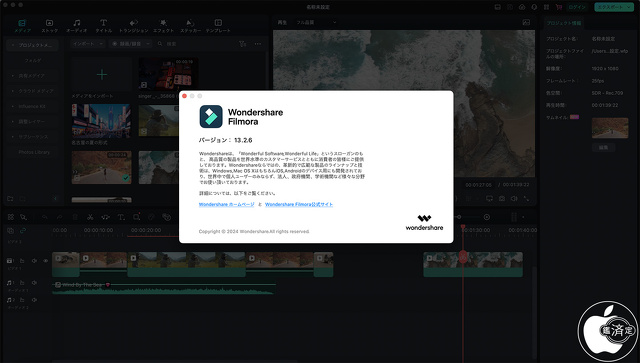Screen dimensions: 640x363
Task: Click the cloud upload icon in title bar
Action: point(522,7)
